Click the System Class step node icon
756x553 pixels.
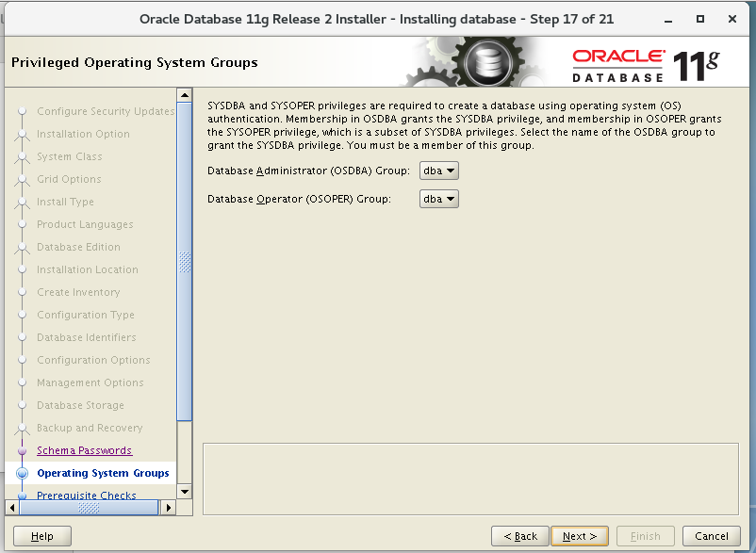pyautogui.click(x=21, y=156)
